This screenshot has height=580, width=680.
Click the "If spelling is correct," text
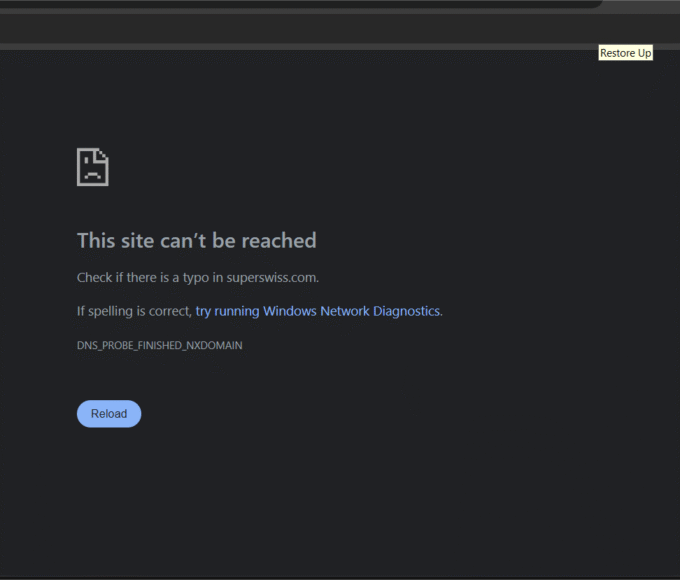click(x=134, y=311)
